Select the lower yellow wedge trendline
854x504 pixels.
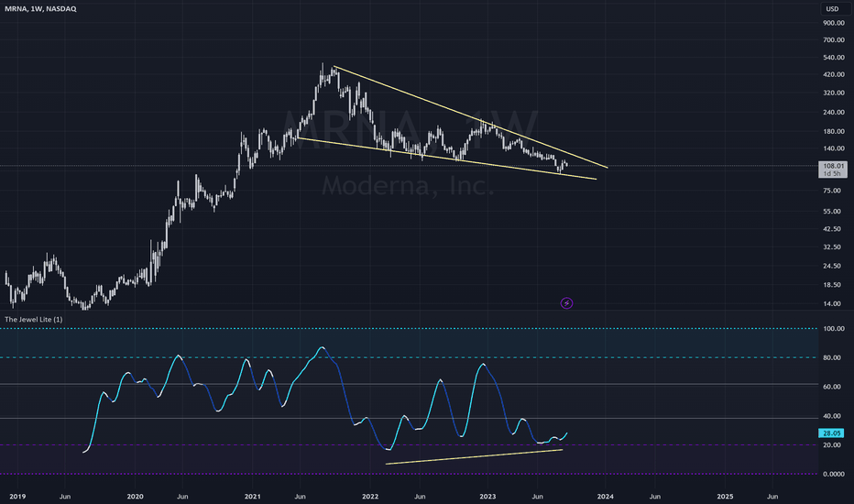tap(446, 158)
